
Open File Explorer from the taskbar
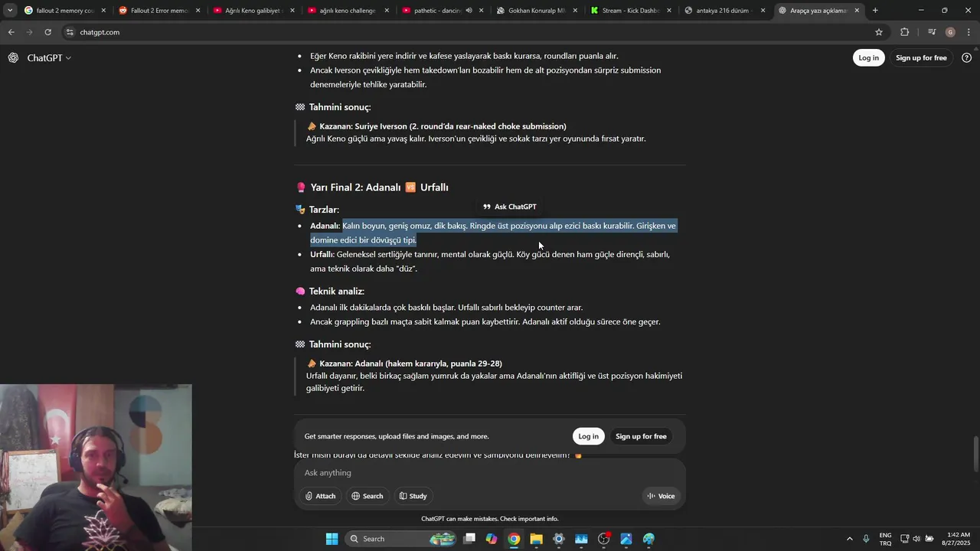(536, 539)
